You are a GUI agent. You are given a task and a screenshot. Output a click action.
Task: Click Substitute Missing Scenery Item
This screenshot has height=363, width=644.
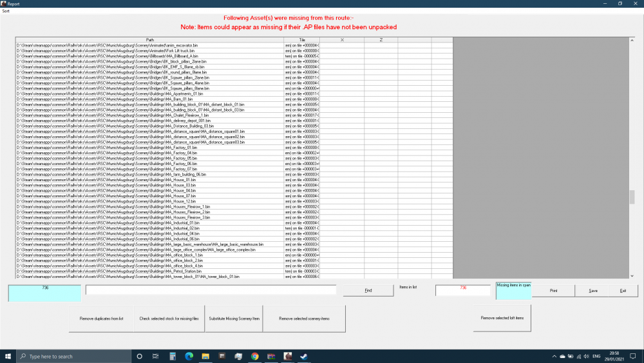tap(234, 319)
